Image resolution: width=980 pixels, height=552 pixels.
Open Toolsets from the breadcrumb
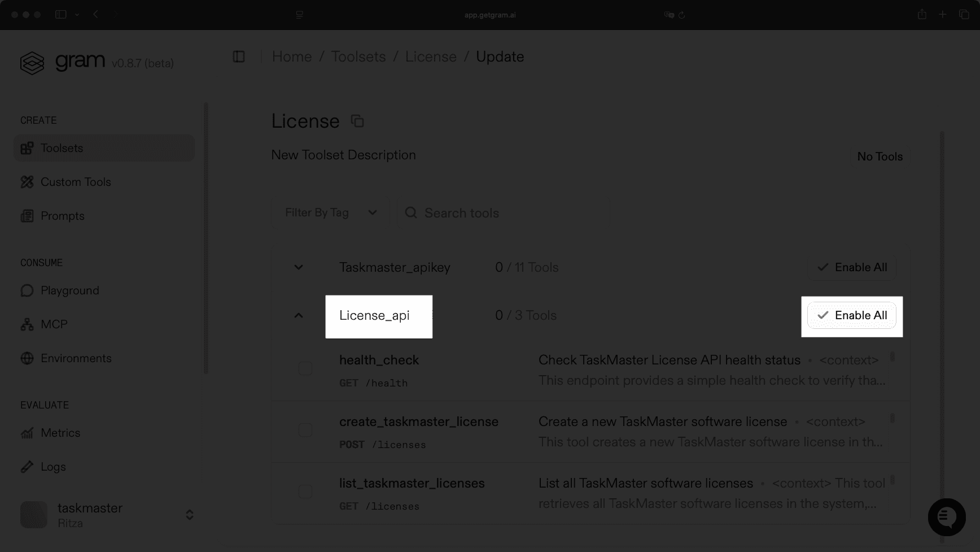pos(358,56)
